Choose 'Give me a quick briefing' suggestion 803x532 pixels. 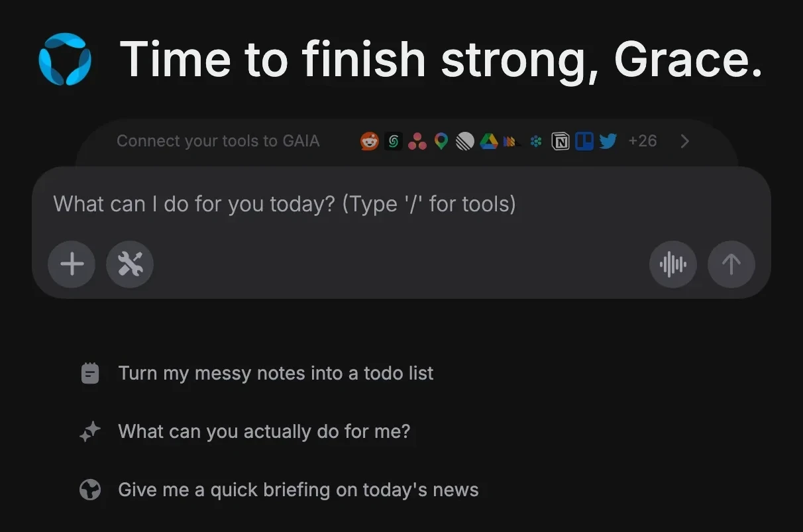point(298,490)
